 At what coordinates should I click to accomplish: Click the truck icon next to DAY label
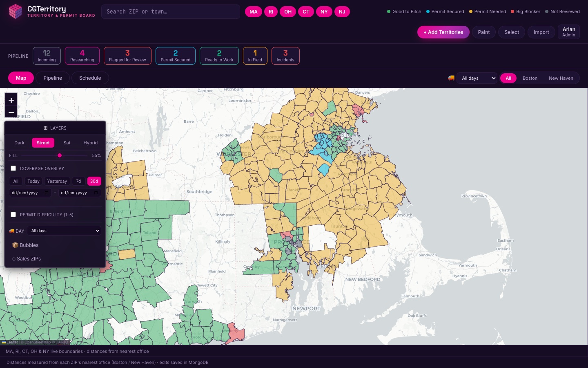pyautogui.click(x=11, y=231)
